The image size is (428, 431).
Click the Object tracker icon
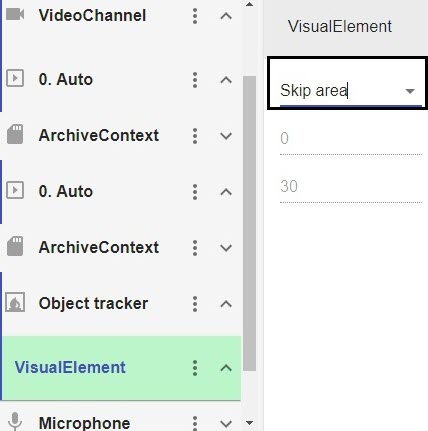tap(15, 302)
